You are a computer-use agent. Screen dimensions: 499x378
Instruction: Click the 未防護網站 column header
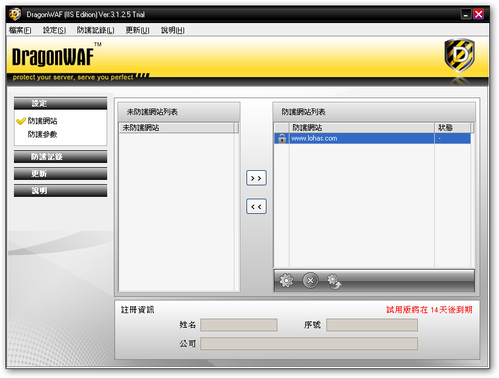(177, 128)
